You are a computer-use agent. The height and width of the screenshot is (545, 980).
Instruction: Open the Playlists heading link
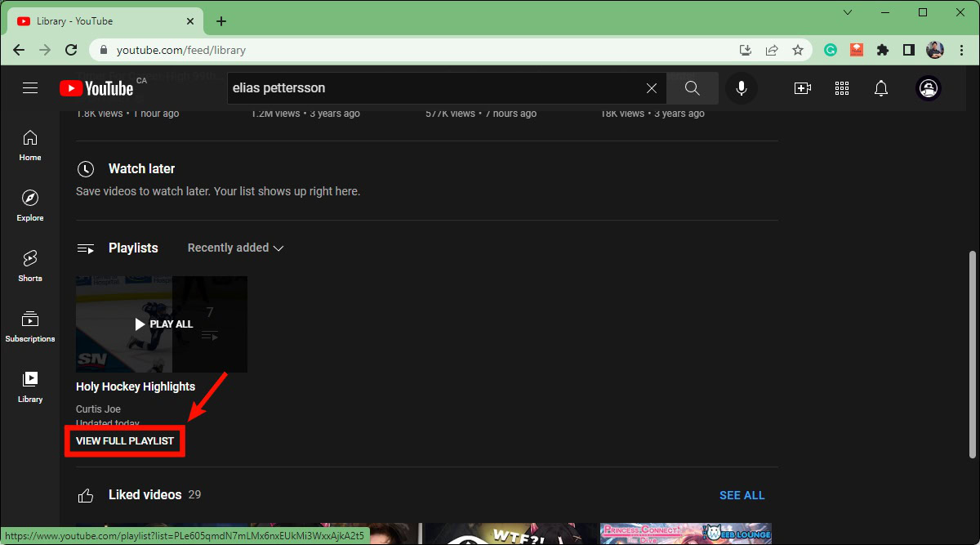133,248
